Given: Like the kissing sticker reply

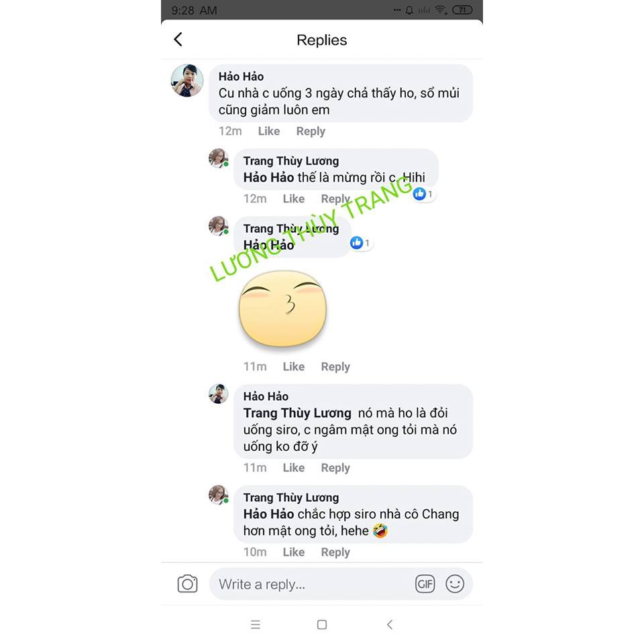Looking at the screenshot, I should point(294,366).
